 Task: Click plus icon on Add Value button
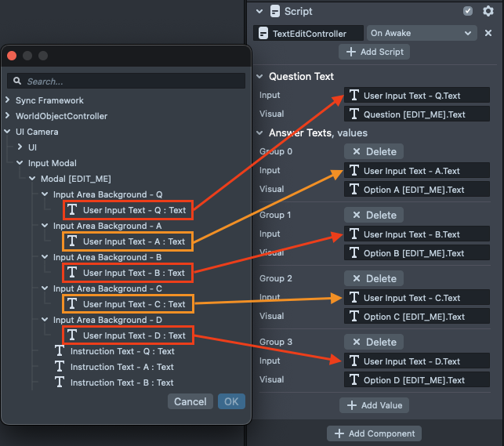352,405
